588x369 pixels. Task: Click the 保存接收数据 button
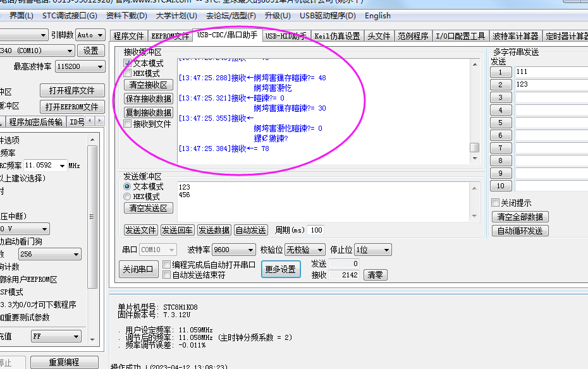(149, 99)
